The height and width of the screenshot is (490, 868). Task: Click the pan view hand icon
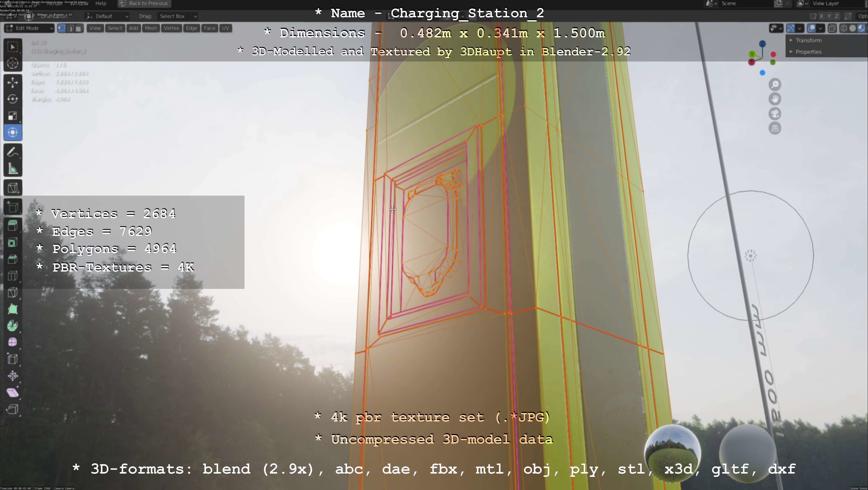(x=775, y=99)
